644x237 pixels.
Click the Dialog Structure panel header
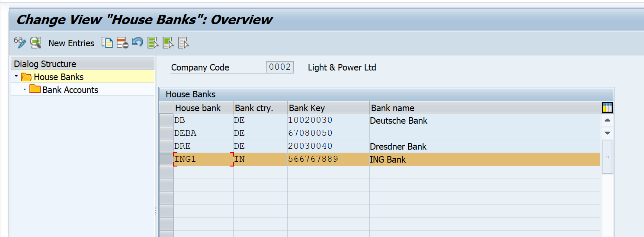click(83, 64)
